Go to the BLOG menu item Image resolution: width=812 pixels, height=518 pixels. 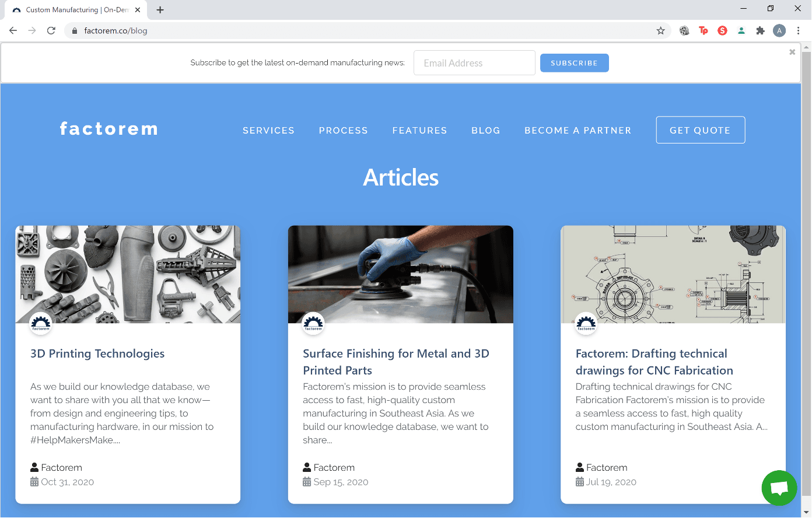(x=485, y=130)
